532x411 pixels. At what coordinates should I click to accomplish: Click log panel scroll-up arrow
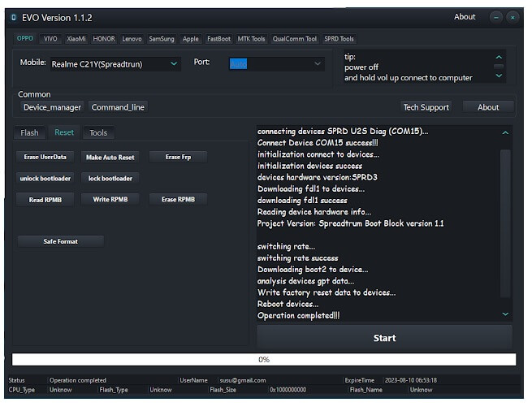point(505,132)
